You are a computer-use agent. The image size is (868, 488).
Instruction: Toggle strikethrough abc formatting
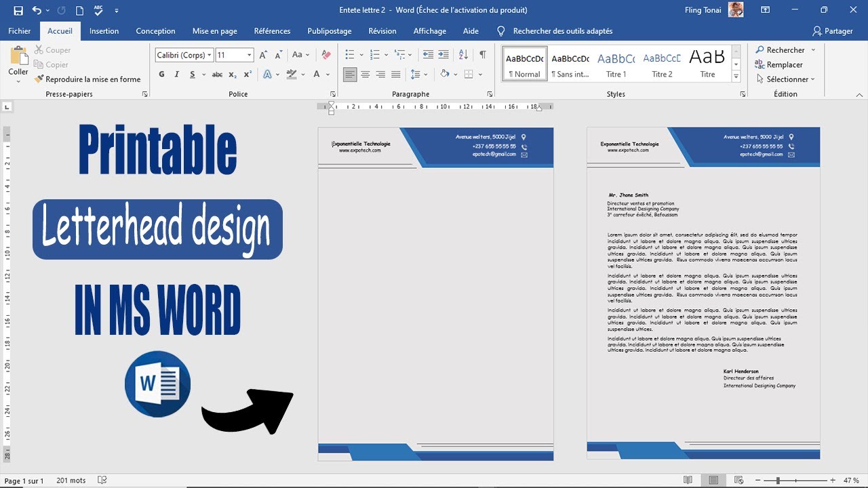pos(217,75)
